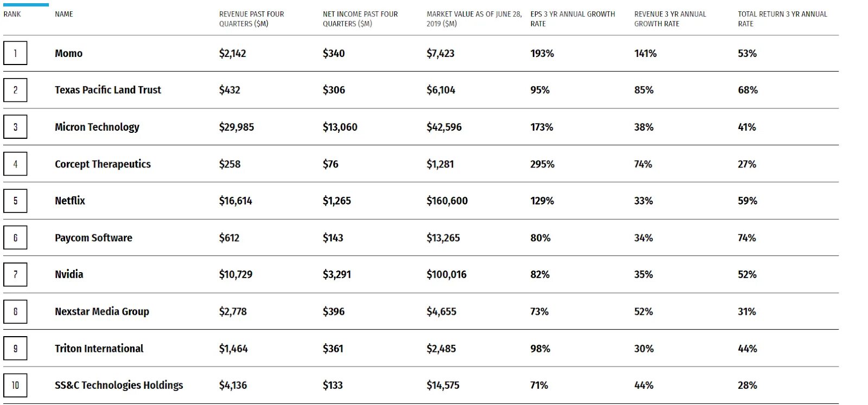The width and height of the screenshot is (868, 405).
Task: Select the EPS 3 Yr Annual Growth header
Action: (572, 19)
